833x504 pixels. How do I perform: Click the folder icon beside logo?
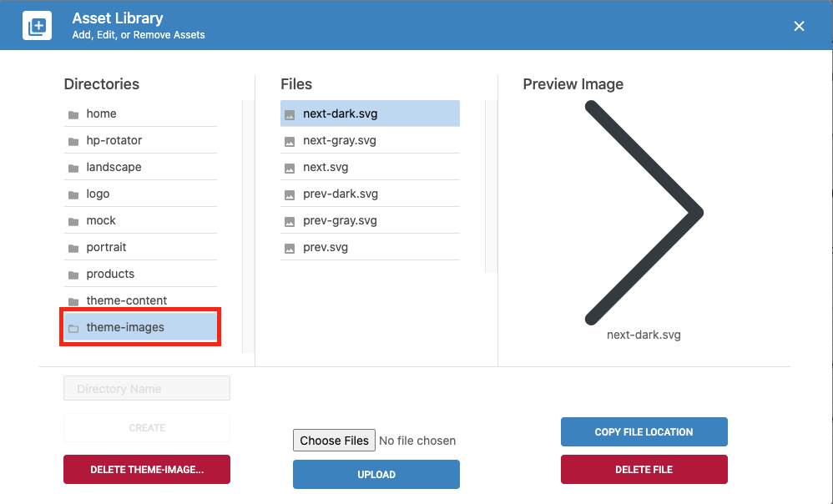pos(73,194)
